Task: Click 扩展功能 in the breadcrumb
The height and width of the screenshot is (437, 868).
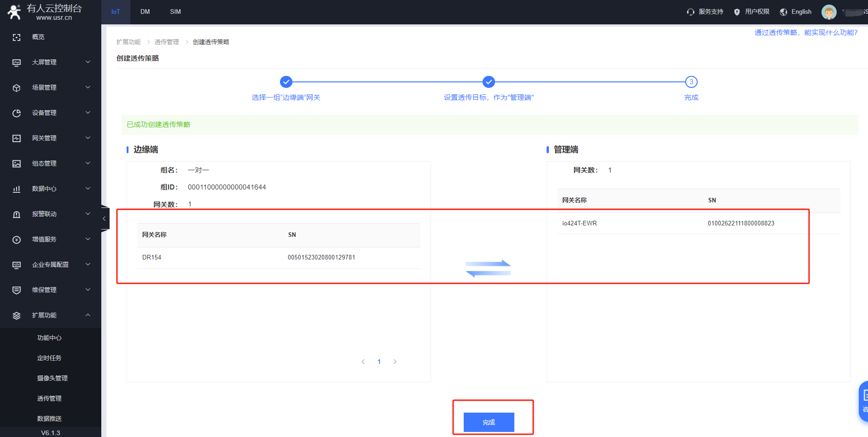Action: click(x=128, y=42)
